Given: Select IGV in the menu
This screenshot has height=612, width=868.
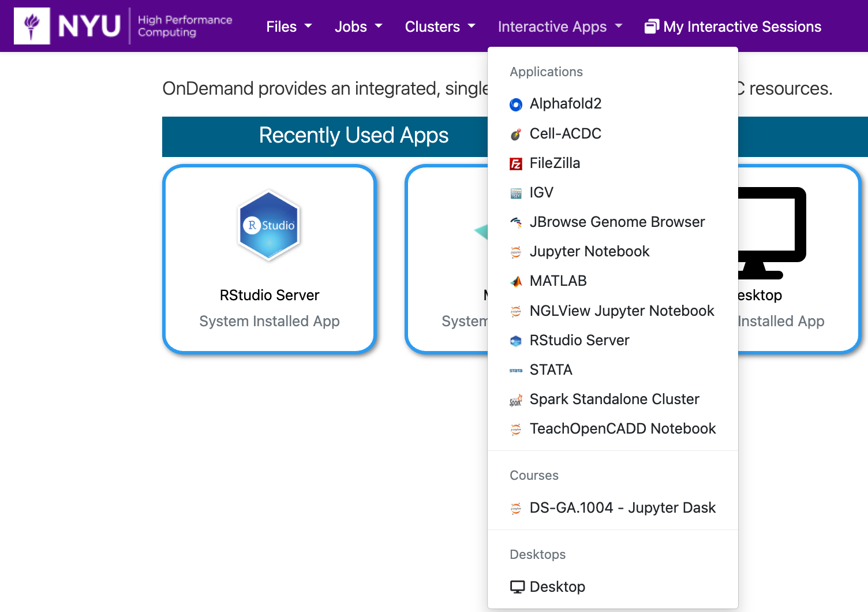Looking at the screenshot, I should pyautogui.click(x=613, y=192).
